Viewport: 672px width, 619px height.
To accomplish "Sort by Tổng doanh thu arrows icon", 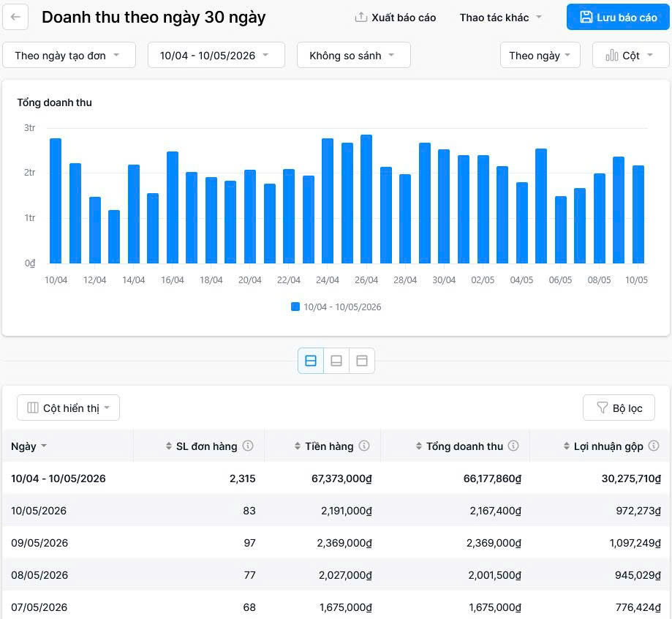I will [x=419, y=446].
